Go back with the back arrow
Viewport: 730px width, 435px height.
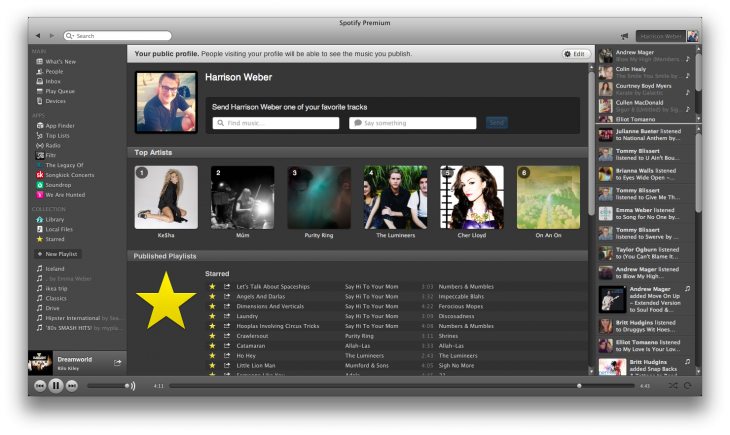(38, 35)
